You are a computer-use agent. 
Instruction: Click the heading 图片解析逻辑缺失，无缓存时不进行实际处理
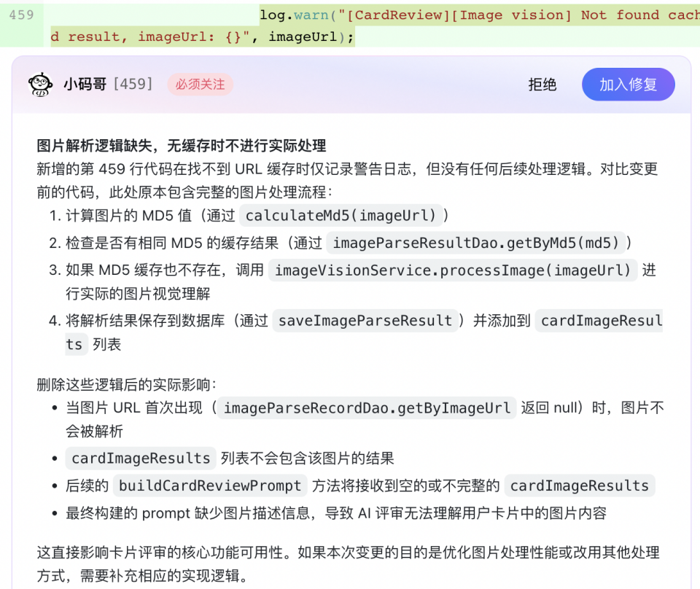(x=182, y=146)
